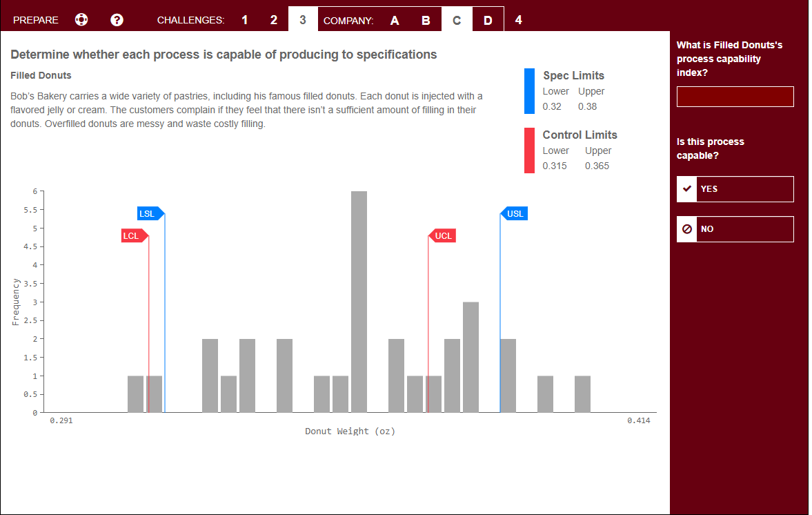Click the tallest histogram bar with frequency 6
The height and width of the screenshot is (515, 812).
tap(359, 302)
